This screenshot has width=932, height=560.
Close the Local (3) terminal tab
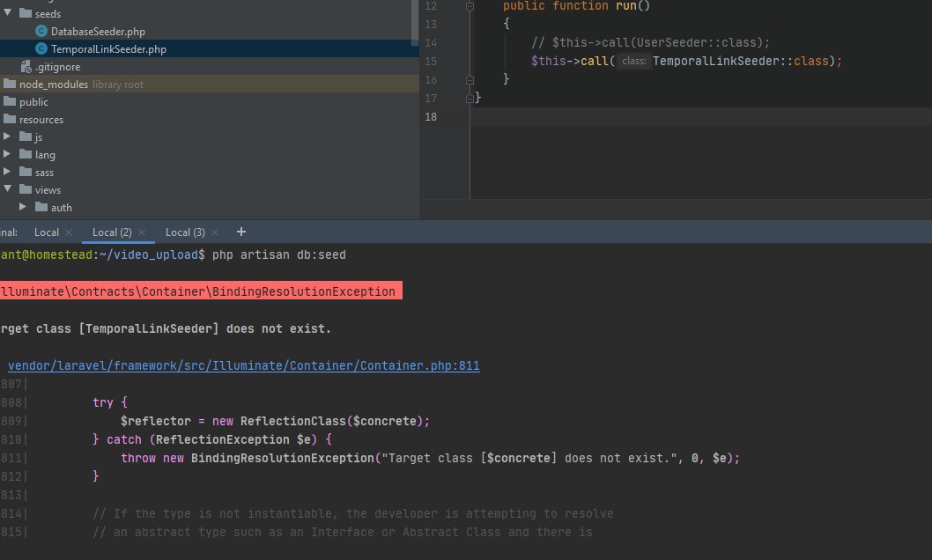217,232
